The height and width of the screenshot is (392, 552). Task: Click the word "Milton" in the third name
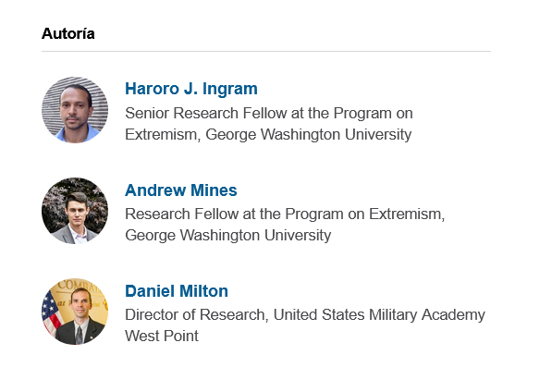coord(203,291)
